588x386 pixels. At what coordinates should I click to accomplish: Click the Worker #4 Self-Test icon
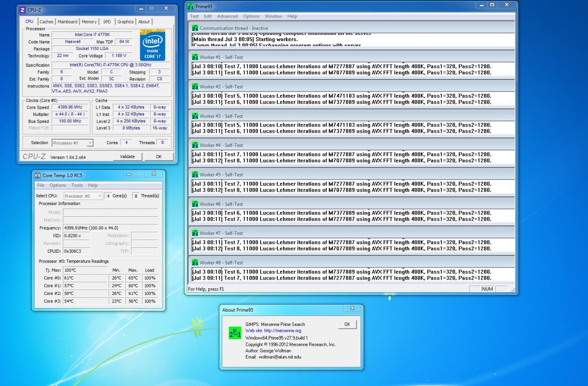point(195,145)
